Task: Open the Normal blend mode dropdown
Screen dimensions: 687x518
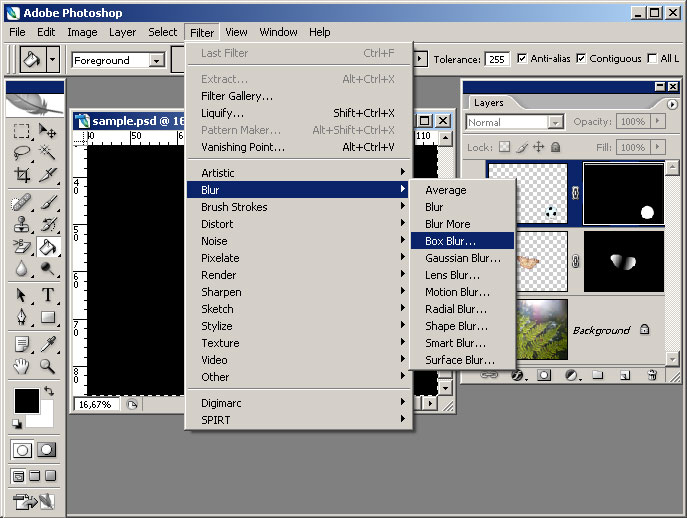Action: 556,122
